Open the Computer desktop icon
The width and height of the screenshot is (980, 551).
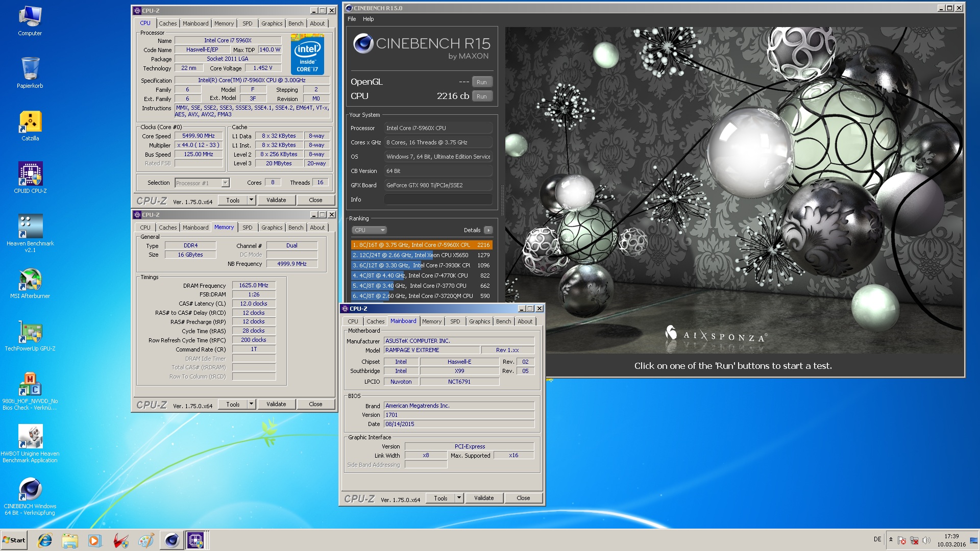pyautogui.click(x=30, y=20)
